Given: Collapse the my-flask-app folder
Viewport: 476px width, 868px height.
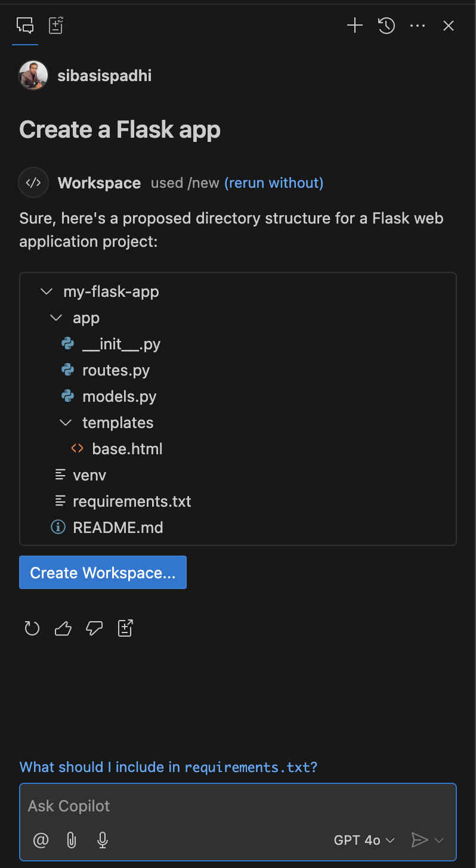Looking at the screenshot, I should (47, 292).
